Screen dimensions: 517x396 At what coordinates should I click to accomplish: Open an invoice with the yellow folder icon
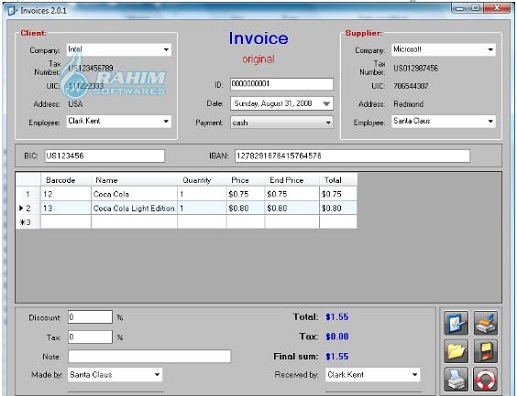click(x=456, y=351)
